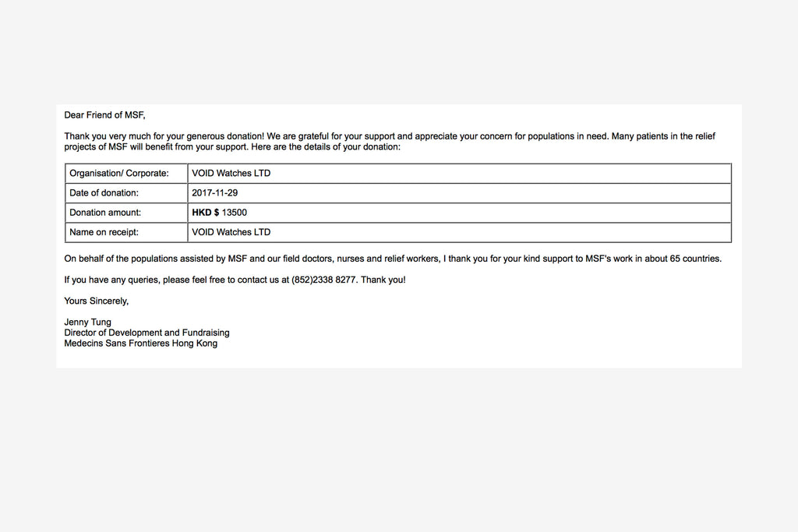Click "Here are the details of your donation"
This screenshot has width=798, height=532.
(x=326, y=146)
